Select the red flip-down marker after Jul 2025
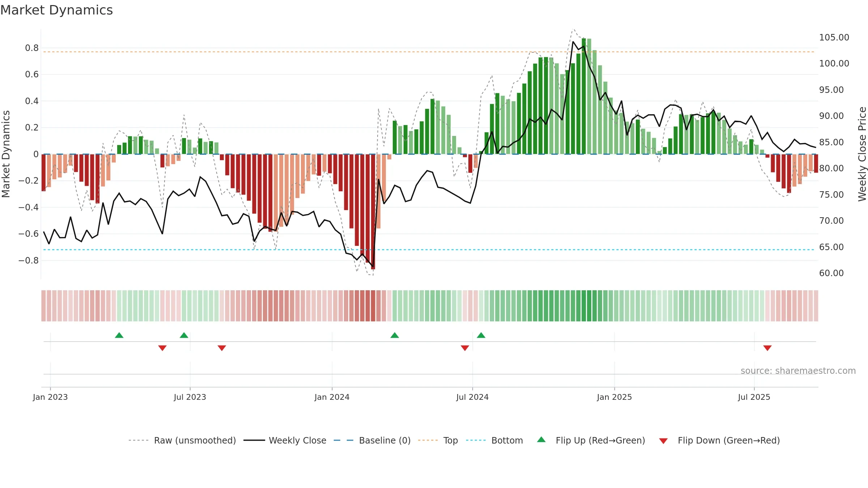Viewport: 868px width, 488px height. 767,348
